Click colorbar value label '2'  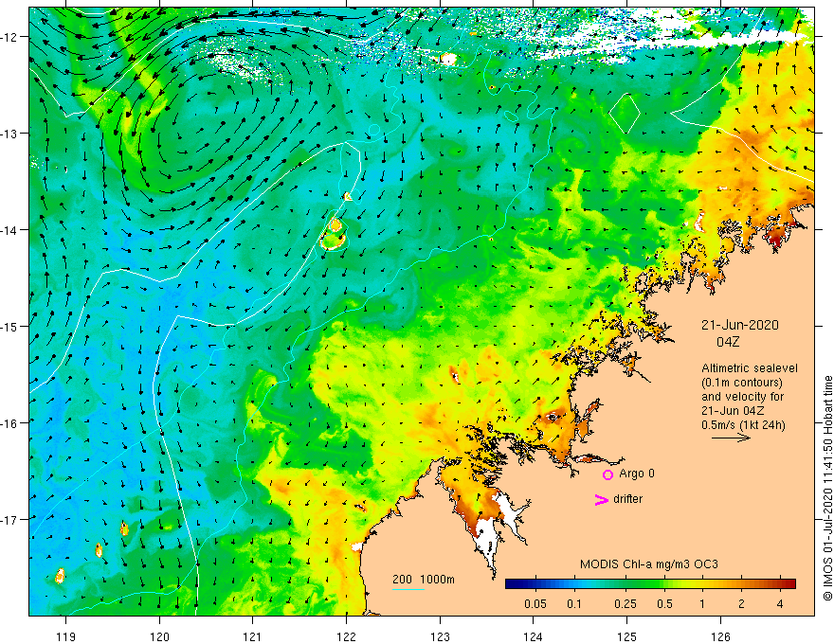point(741,604)
